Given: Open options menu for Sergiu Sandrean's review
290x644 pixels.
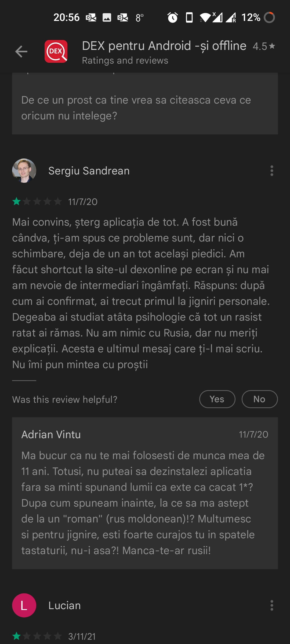Looking at the screenshot, I should click(x=272, y=171).
